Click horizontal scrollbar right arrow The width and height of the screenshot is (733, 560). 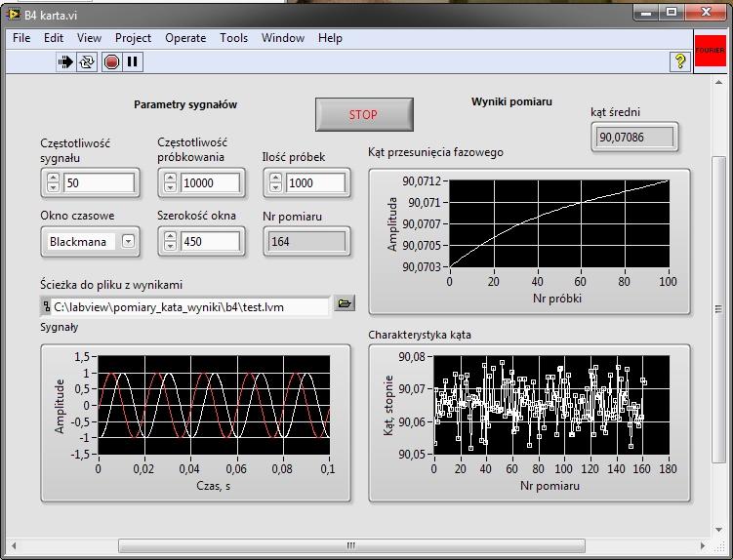(702, 545)
